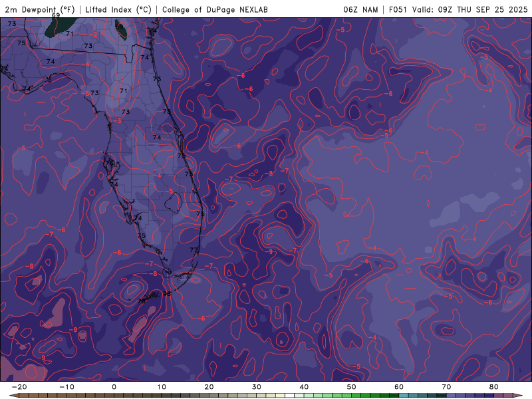Click the '80' color bar label
This screenshot has height=399, width=532.
coord(494,387)
